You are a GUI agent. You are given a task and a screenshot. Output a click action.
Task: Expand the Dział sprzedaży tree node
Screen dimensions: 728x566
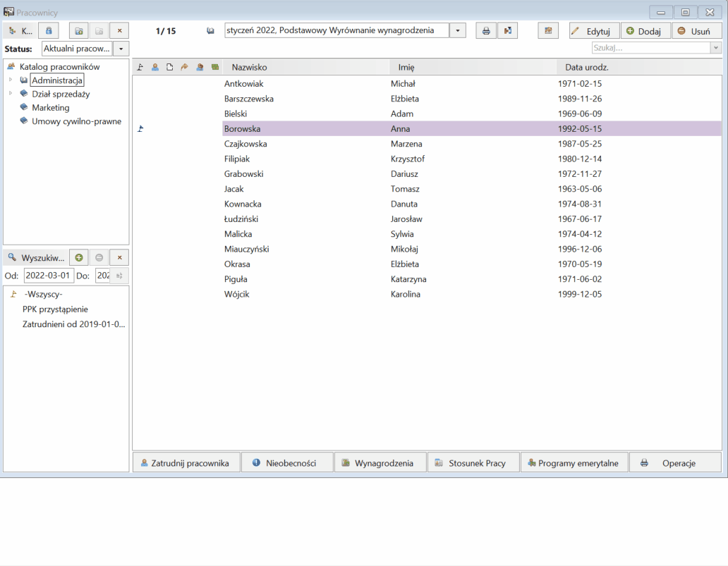tap(10, 93)
